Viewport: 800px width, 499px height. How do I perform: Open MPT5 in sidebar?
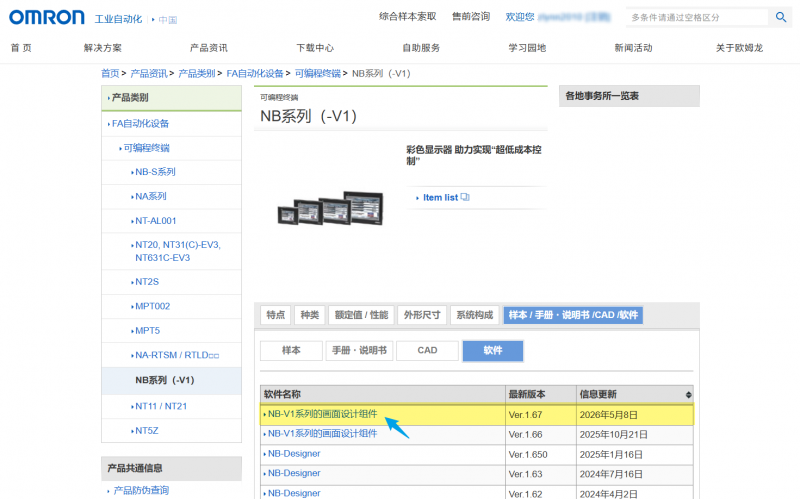pos(147,331)
